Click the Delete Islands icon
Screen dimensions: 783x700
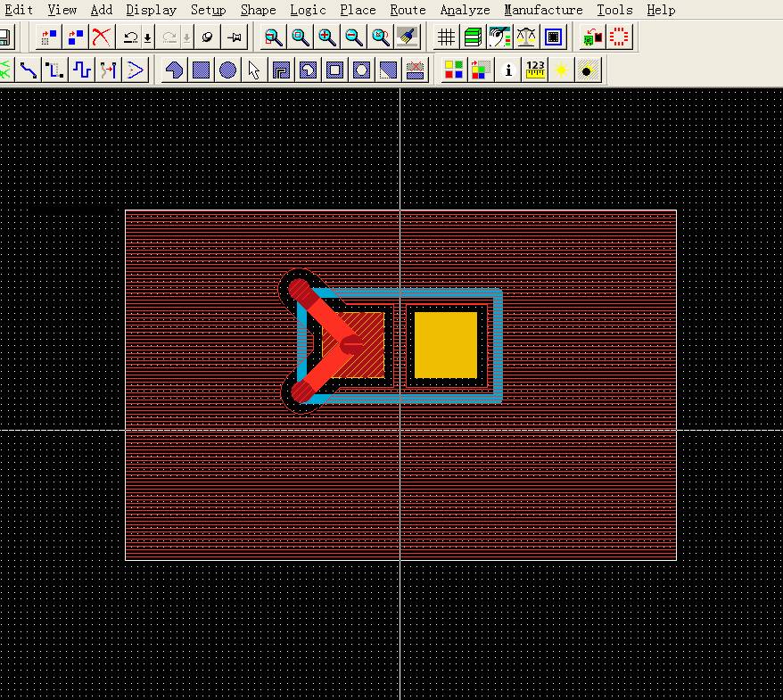[416, 70]
